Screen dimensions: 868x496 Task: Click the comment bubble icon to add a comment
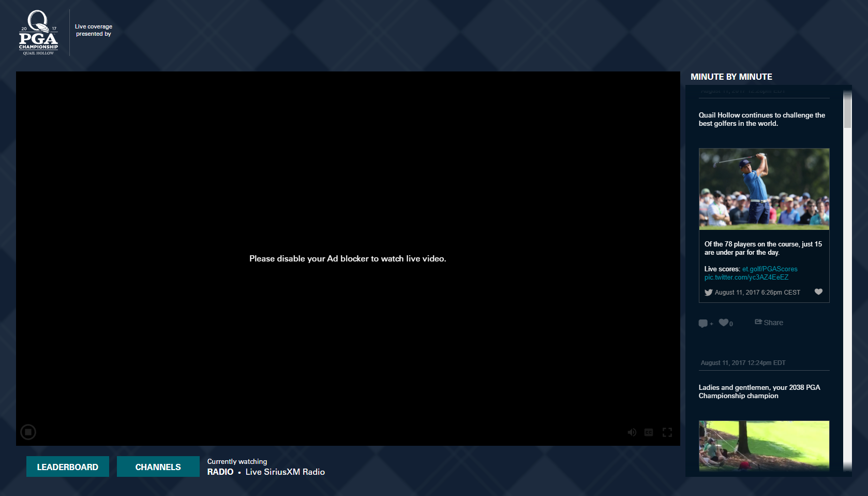(x=704, y=323)
